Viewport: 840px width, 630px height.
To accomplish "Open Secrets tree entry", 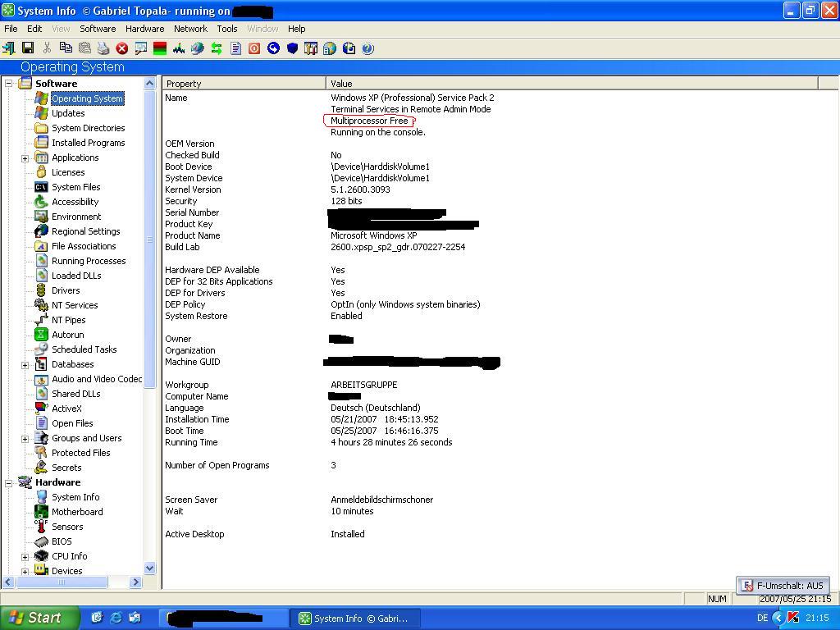I will pyautogui.click(x=66, y=468).
